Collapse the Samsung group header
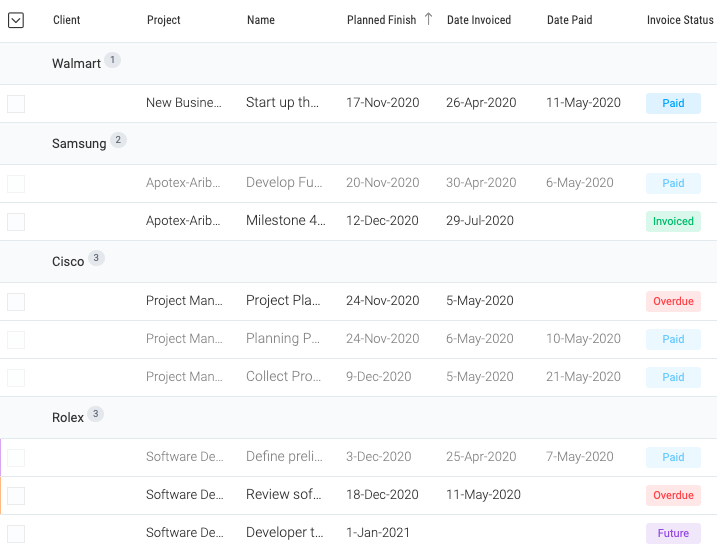 click(358, 144)
